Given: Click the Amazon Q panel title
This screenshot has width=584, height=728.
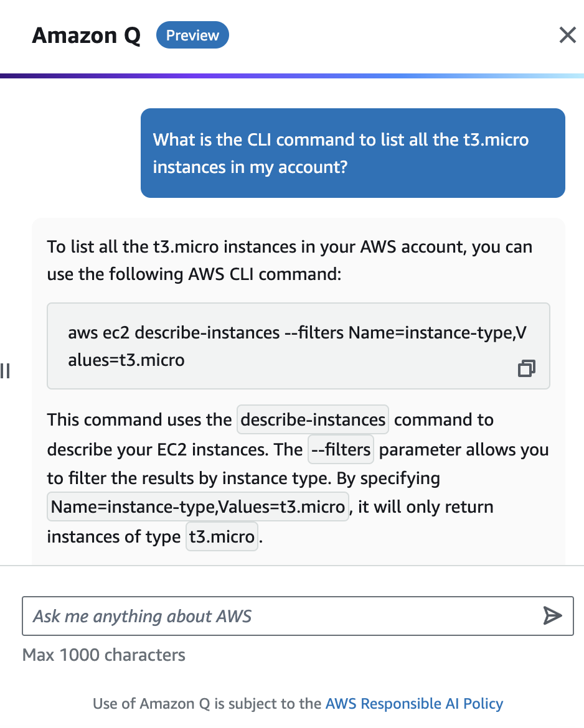Looking at the screenshot, I should [x=86, y=35].
